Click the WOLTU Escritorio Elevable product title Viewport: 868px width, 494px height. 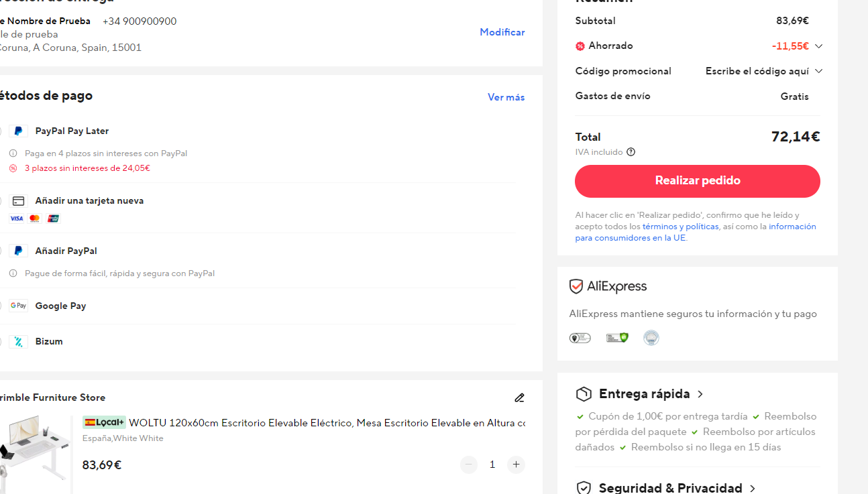[327, 423]
